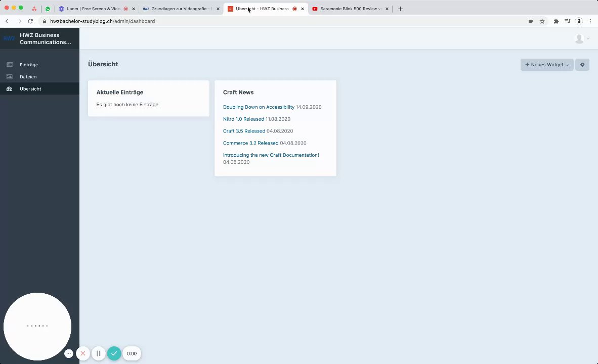Go back in browser history
Screen dimensions: 598x364
pyautogui.click(x=8, y=21)
